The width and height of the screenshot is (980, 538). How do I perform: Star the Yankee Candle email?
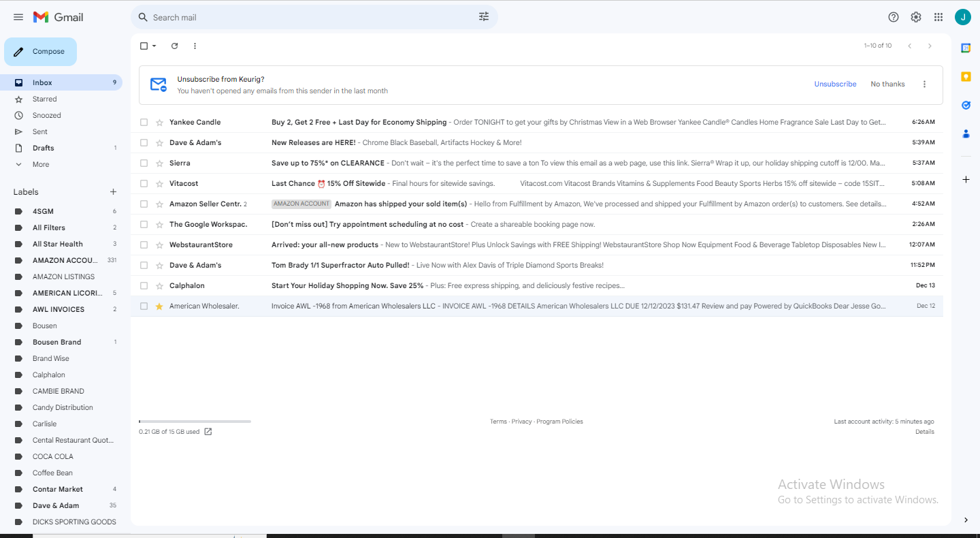point(159,123)
